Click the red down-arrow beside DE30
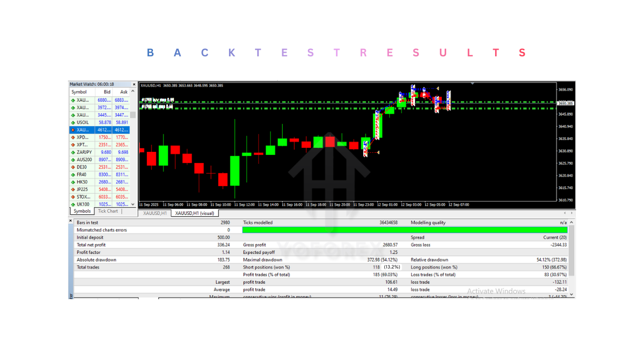The image size is (644, 362). pos(73,167)
